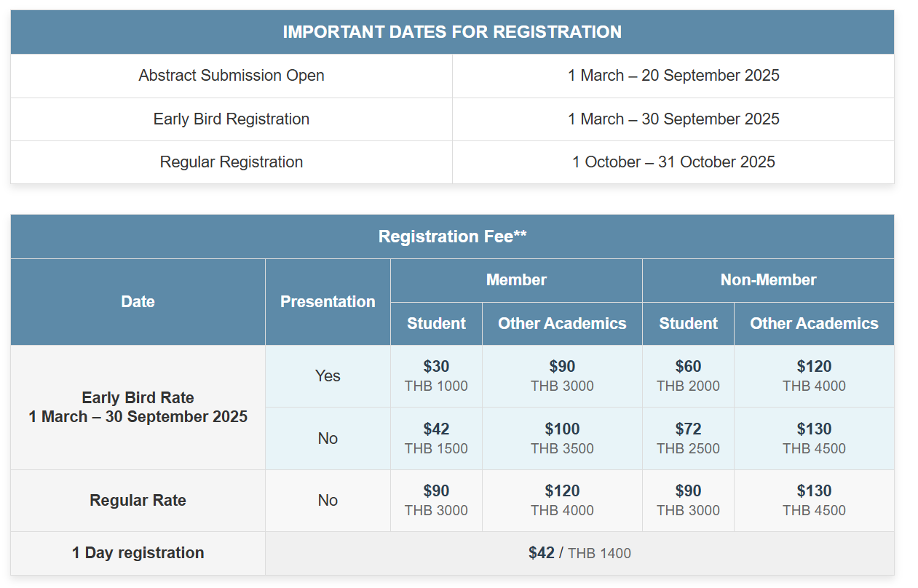This screenshot has height=588, width=918.
Task: Click the "Registration Fee**" table title
Action: pos(452,237)
